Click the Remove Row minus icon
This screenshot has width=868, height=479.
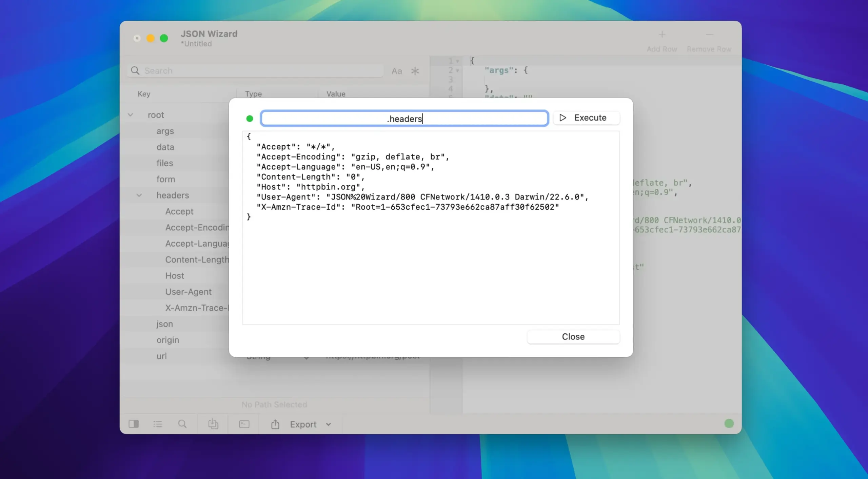click(709, 35)
